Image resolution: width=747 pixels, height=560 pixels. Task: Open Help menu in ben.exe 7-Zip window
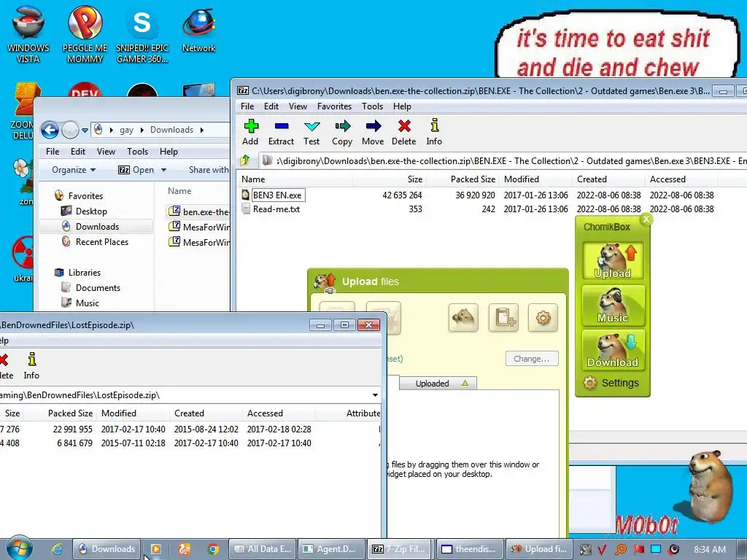tap(402, 106)
